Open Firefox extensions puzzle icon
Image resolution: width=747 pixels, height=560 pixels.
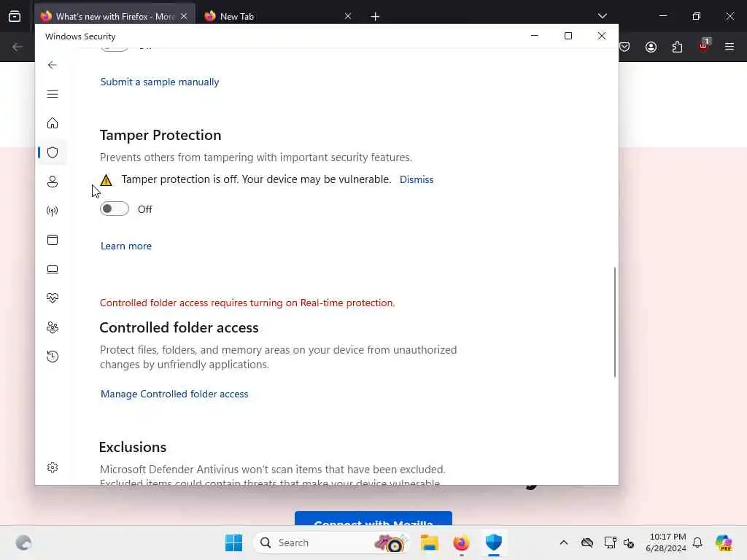pos(677,47)
